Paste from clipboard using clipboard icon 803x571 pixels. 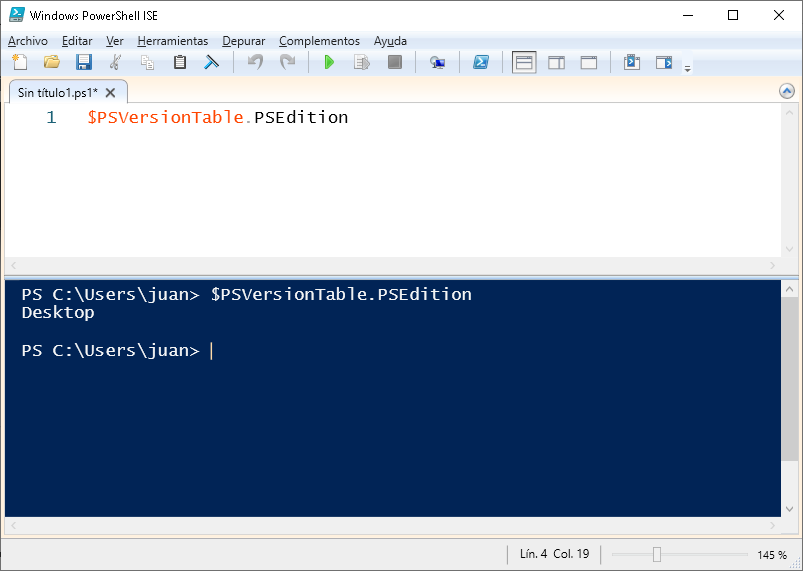(x=179, y=62)
